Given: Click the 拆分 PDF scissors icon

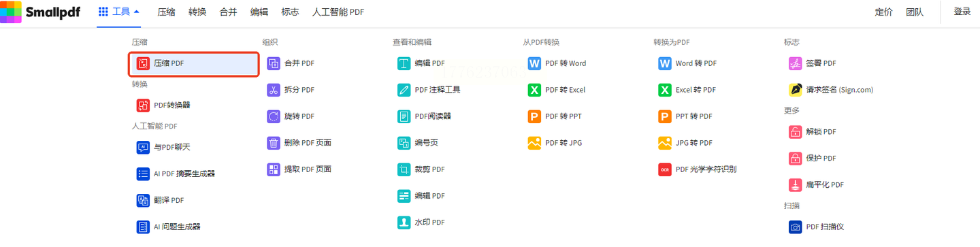Looking at the screenshot, I should (x=273, y=90).
